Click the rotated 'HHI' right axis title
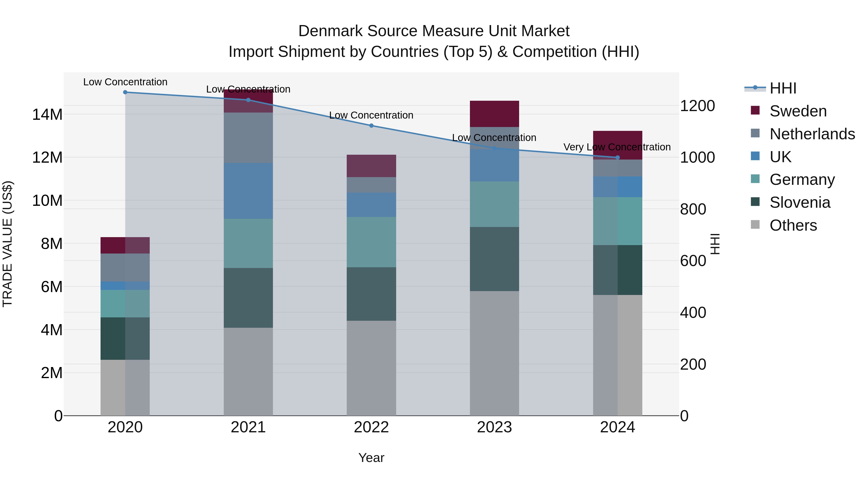The height and width of the screenshot is (488, 868). pyautogui.click(x=715, y=244)
